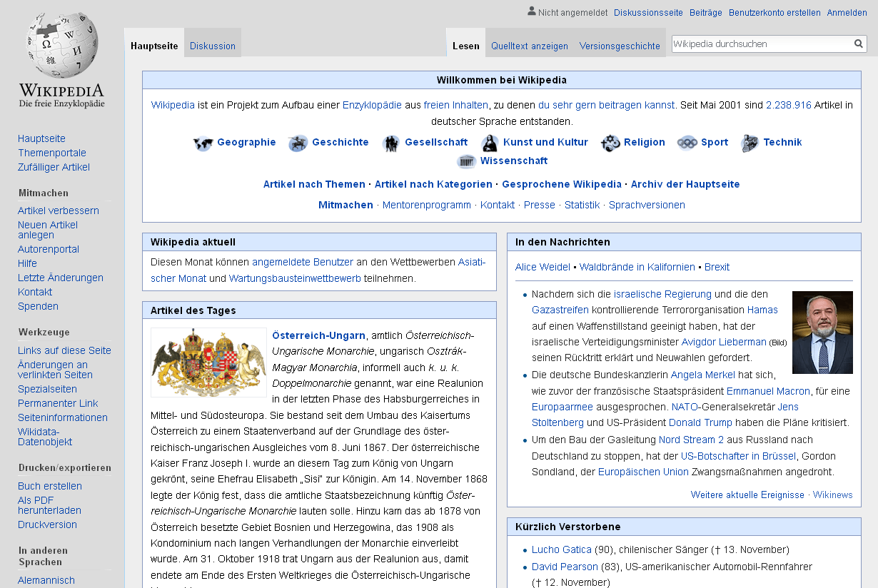Click Buch erstellen
This screenshot has width=878, height=588.
[x=50, y=486]
